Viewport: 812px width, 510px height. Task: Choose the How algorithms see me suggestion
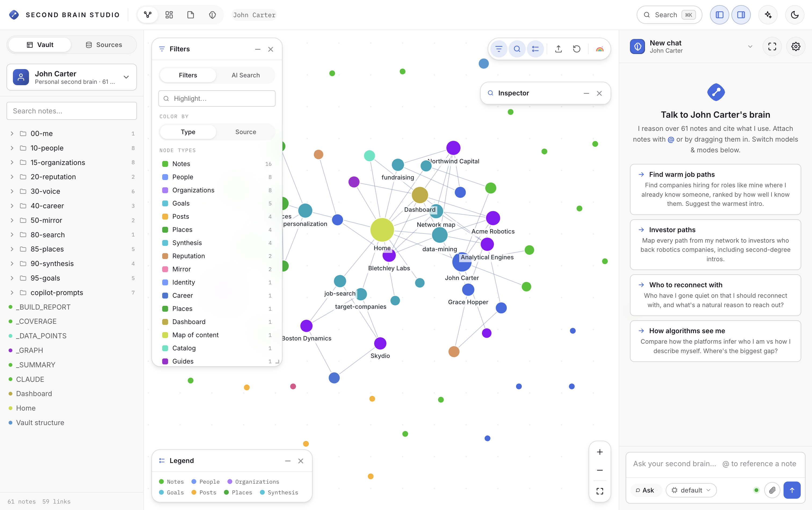pos(715,341)
